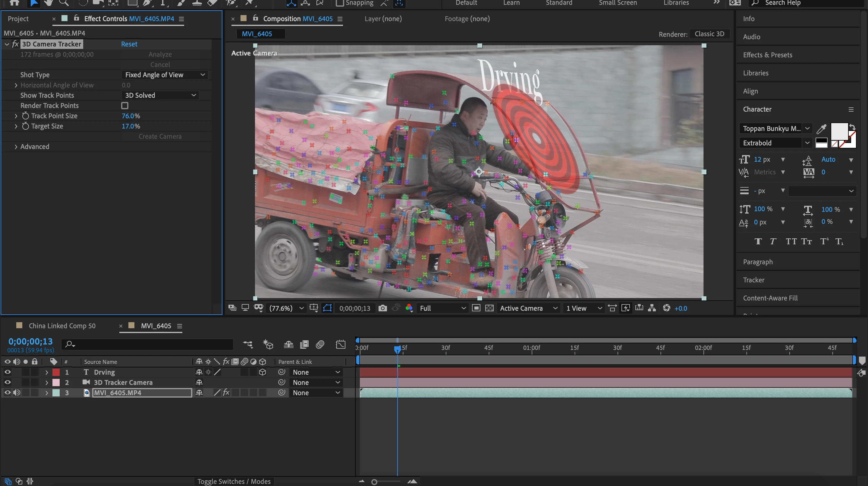The image size is (868, 486).
Task: Click the Reset Exposure icon
Action: 666,308
